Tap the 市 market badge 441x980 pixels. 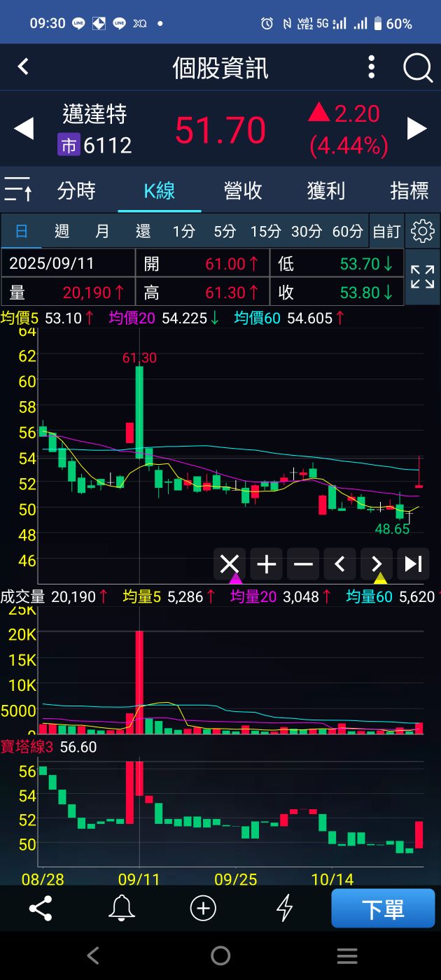(69, 145)
